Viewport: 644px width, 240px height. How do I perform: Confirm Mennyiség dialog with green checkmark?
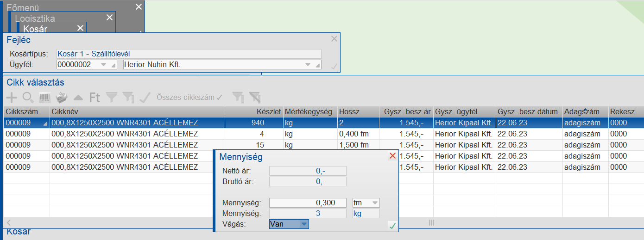pos(392,226)
